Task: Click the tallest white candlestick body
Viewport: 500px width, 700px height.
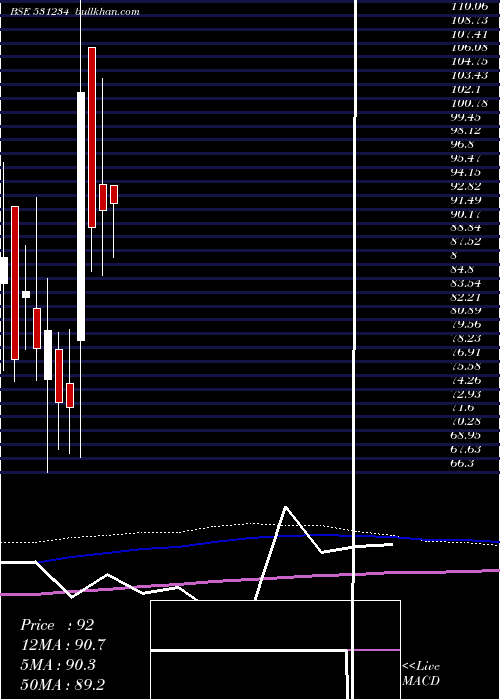Action: click(81, 217)
